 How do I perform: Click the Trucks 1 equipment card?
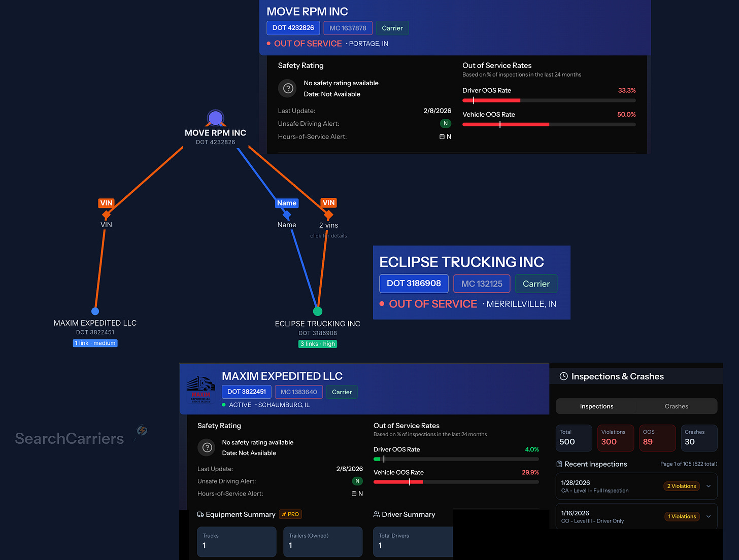point(237,542)
